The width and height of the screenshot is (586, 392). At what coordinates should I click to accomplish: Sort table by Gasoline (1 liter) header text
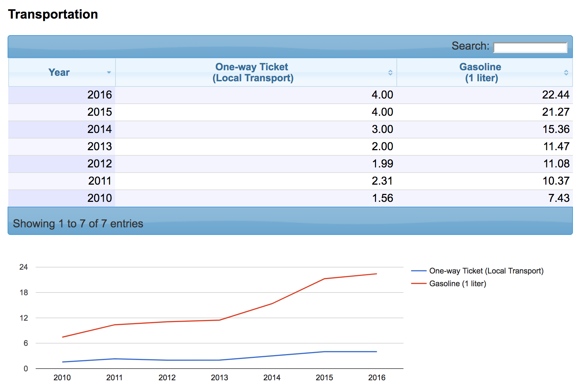481,72
